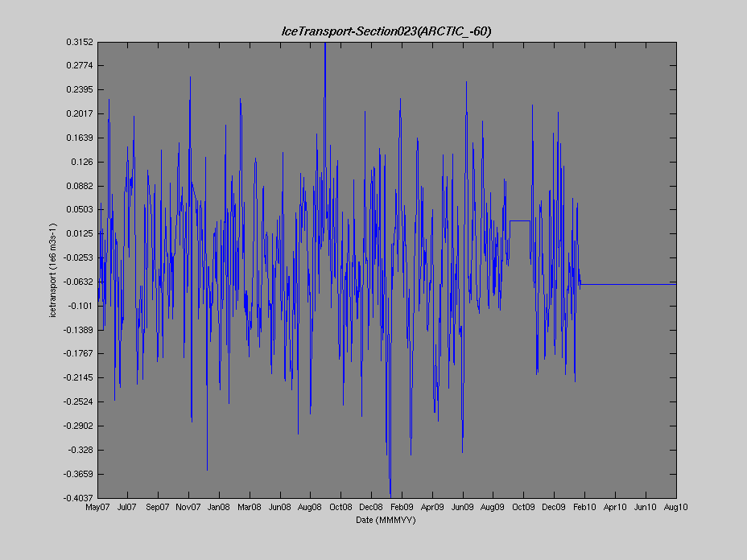Click x-axis date label Aug08
This screenshot has width=747, height=560.
coord(310,507)
